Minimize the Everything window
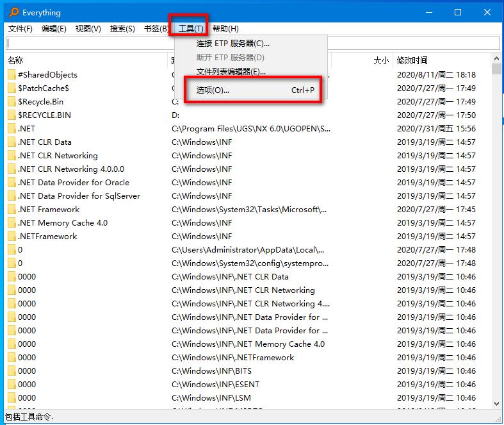Viewport: 504px width, 425px height. pos(429,12)
